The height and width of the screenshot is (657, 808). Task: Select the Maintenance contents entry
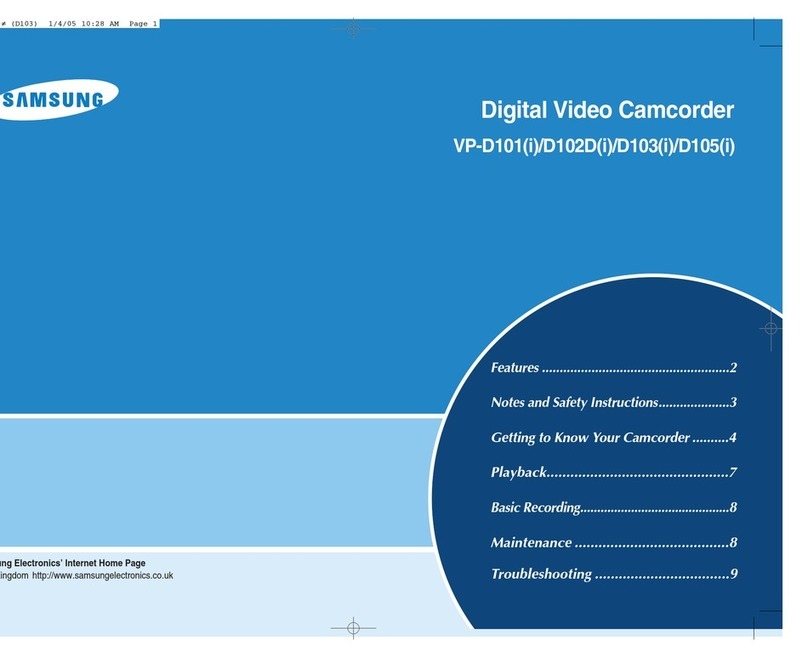[x=614, y=542]
